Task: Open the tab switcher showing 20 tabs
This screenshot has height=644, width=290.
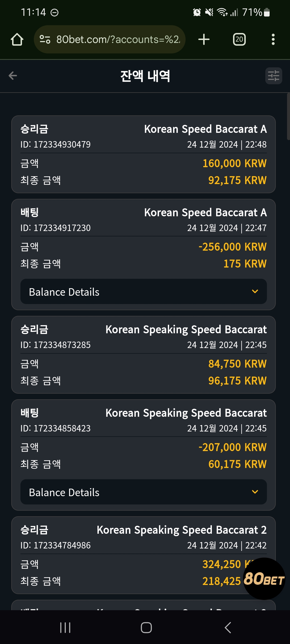Action: 239,39
